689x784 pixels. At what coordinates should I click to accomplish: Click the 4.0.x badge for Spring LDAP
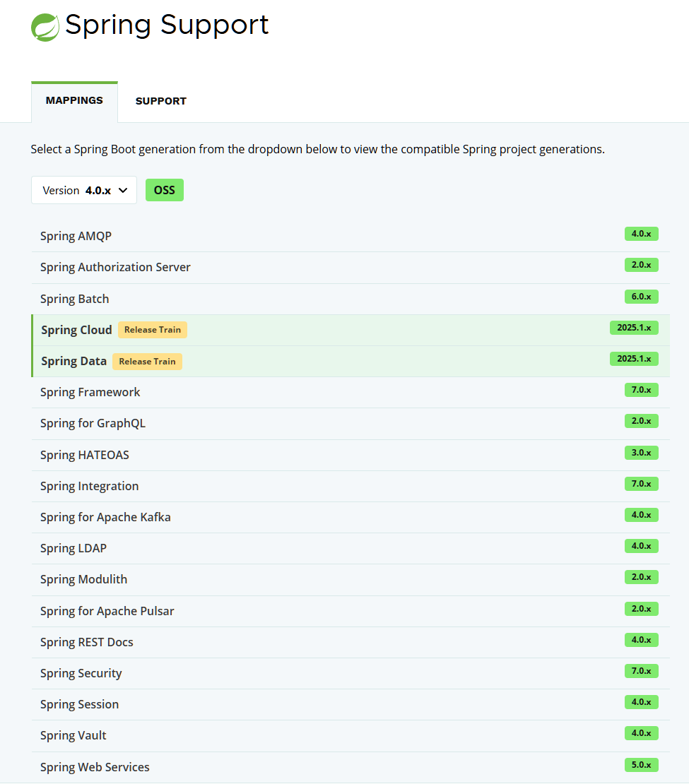point(641,545)
